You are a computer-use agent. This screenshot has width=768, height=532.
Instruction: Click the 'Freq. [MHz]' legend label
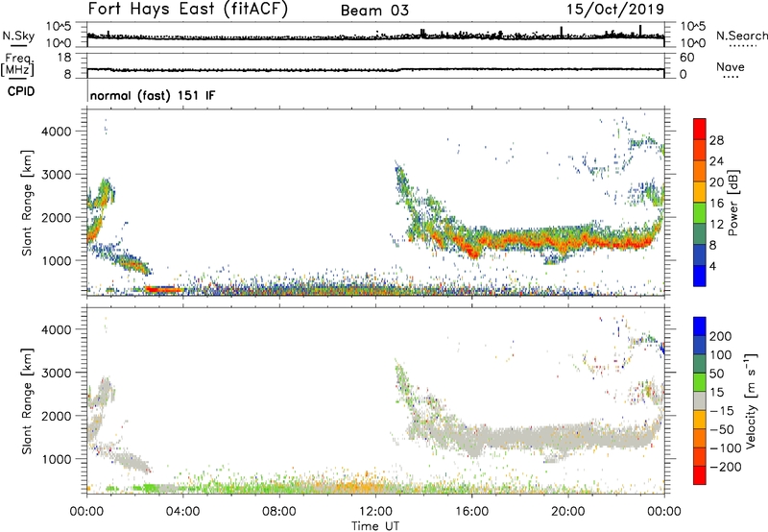(17, 65)
